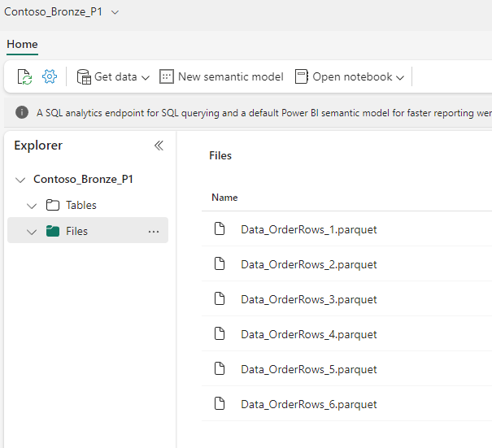The image size is (492, 448).
Task: Open the Contoso_Bronze_P1 title dropdown
Action: tap(115, 12)
